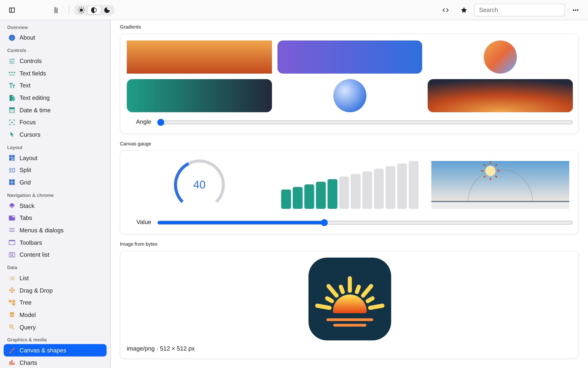
Task: Click the document file icon in toolbar
Action: pyautogui.click(x=56, y=10)
